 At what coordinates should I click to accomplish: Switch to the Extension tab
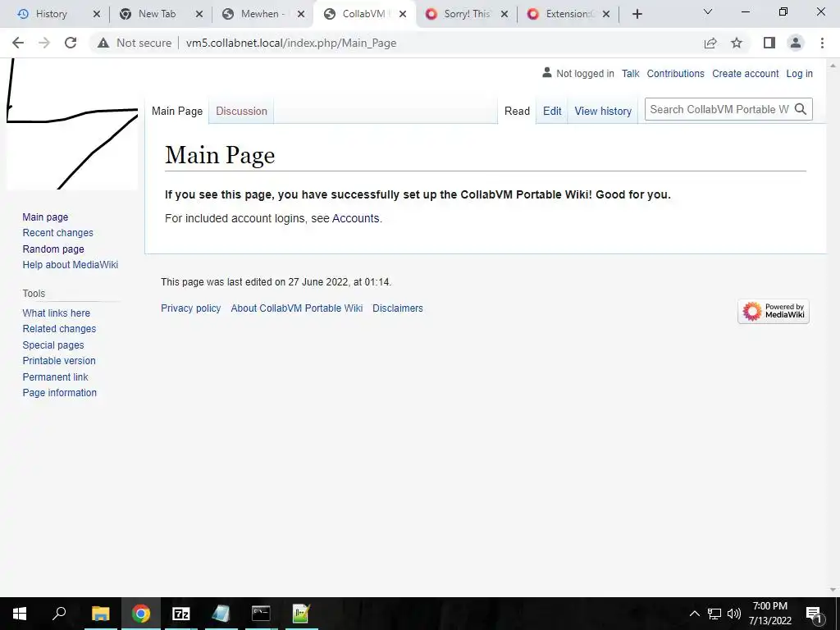(x=568, y=14)
